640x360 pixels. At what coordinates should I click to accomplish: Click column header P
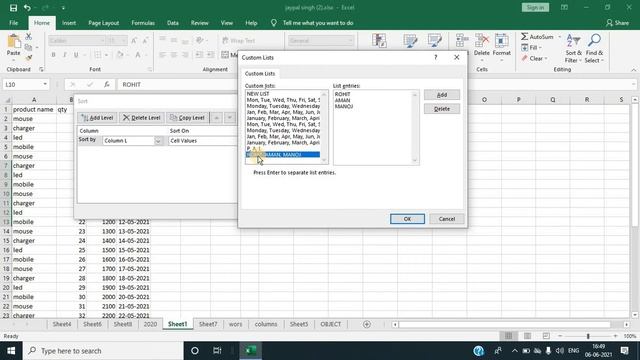[x=518, y=100]
